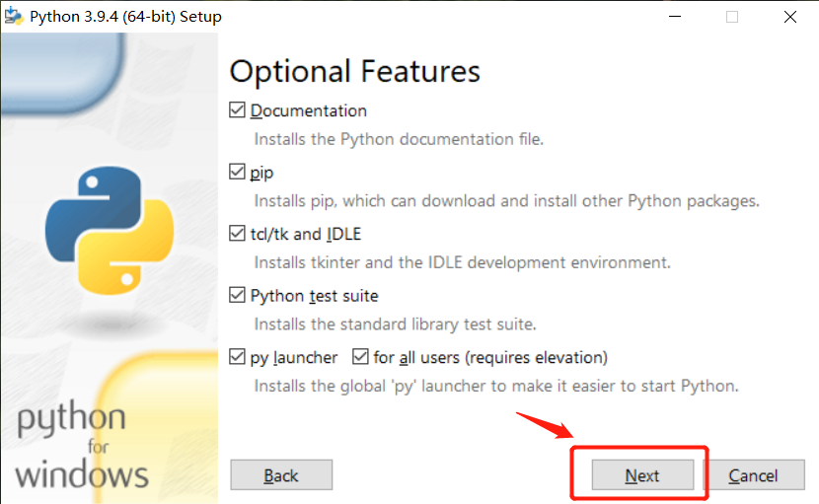Click the window title 'Python 3.9.4 (64-bit) Setup'
Viewport: 819px width, 504px height.
[126, 17]
